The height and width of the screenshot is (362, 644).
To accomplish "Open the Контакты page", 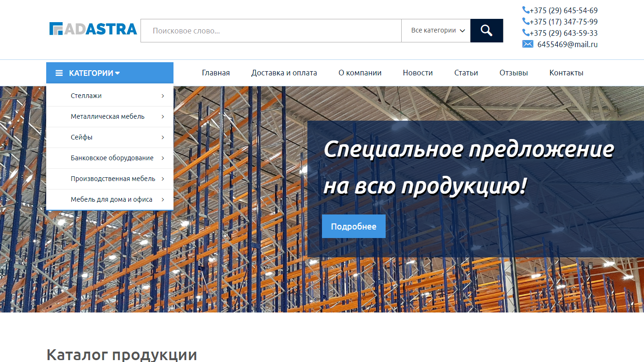I will [x=566, y=73].
